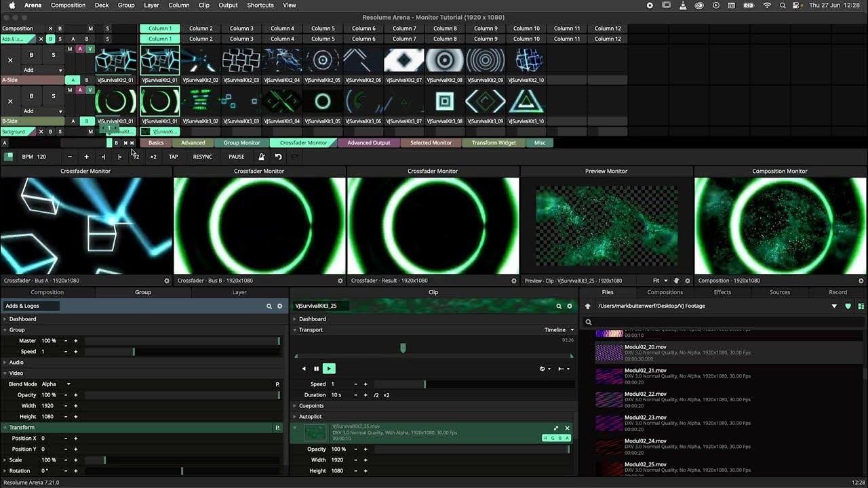Open the clip panel settings gear icon
This screenshot has height=488, width=868.
click(570, 306)
